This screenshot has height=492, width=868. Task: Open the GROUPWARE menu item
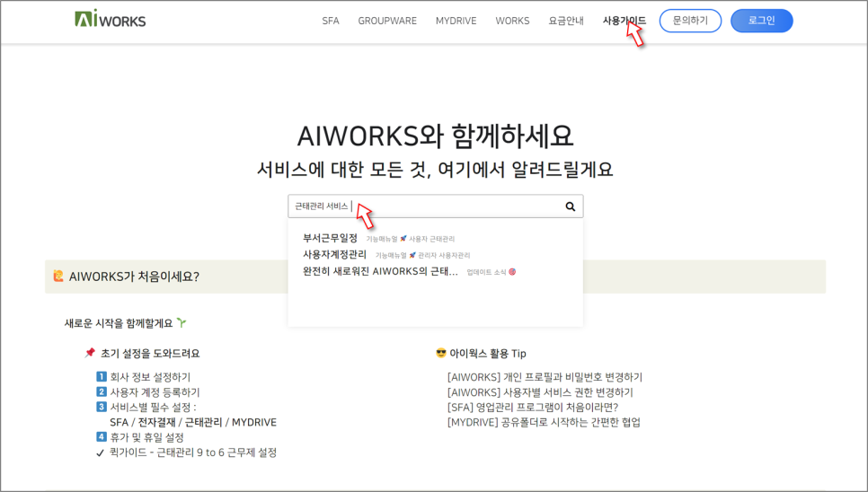pyautogui.click(x=387, y=21)
